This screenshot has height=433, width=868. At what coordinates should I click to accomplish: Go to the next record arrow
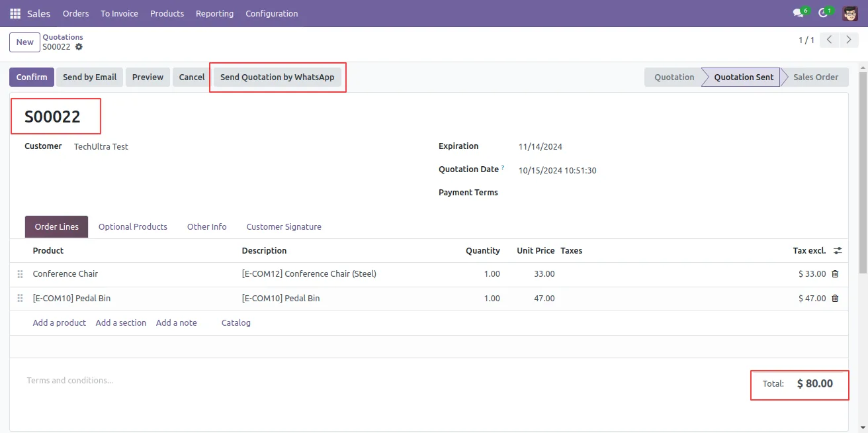[849, 40]
